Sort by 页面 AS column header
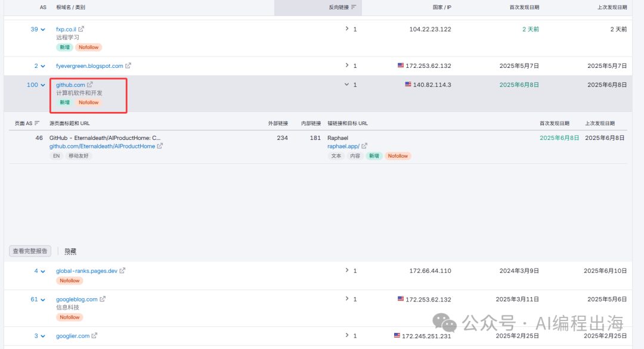The image size is (644, 349). coord(27,123)
